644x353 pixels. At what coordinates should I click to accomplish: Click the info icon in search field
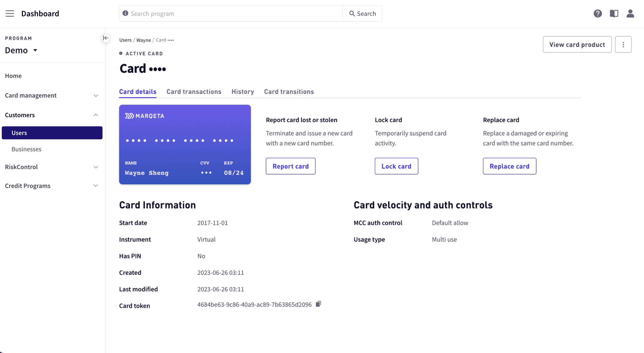click(125, 13)
